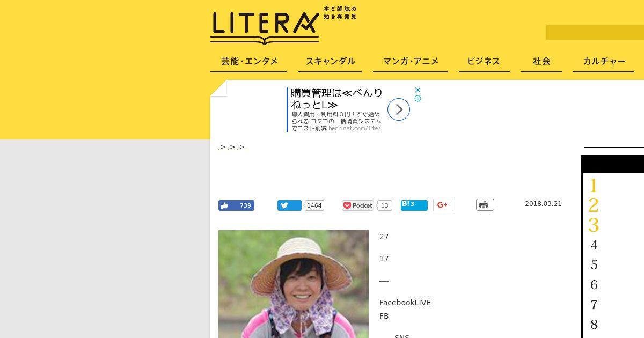The width and height of the screenshot is (644, 338).
Task: Open the スキャンダル category
Action: click(x=331, y=62)
